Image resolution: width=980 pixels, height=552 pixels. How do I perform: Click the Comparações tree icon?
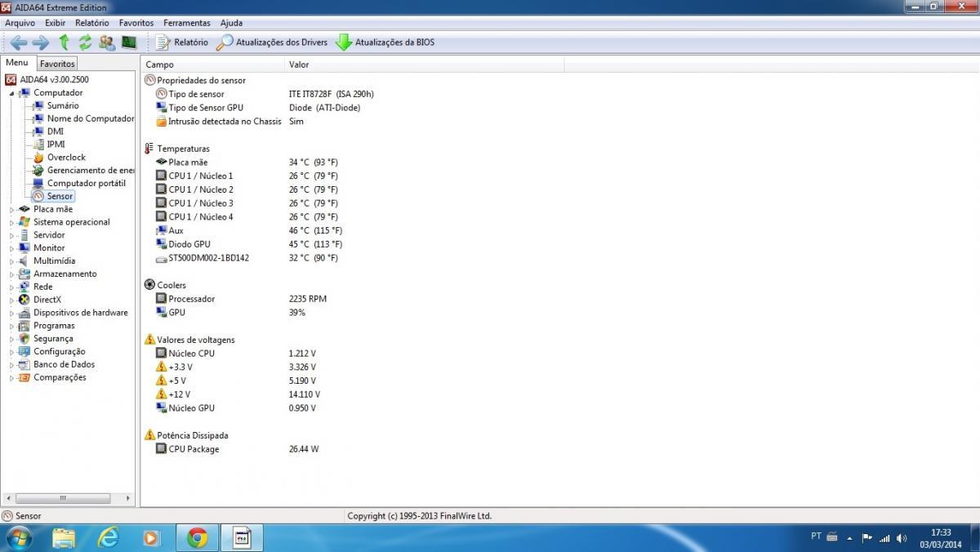click(24, 378)
